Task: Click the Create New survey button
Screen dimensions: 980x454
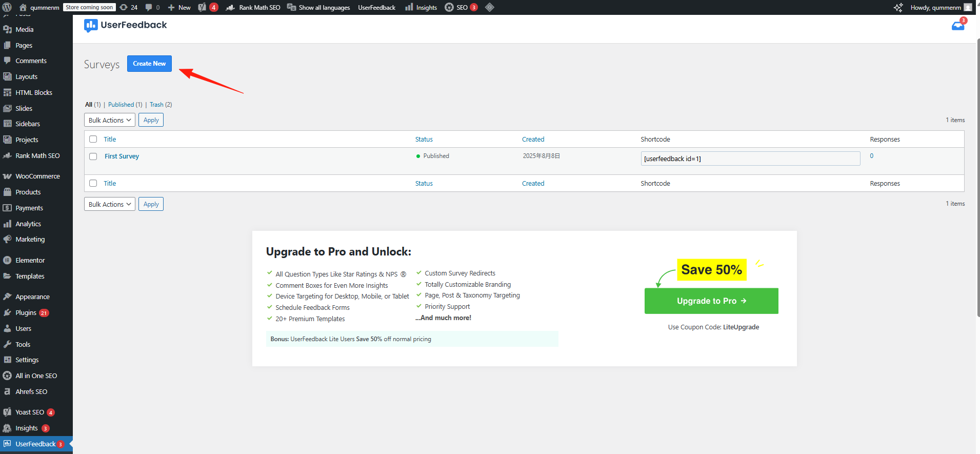Action: [x=149, y=64]
